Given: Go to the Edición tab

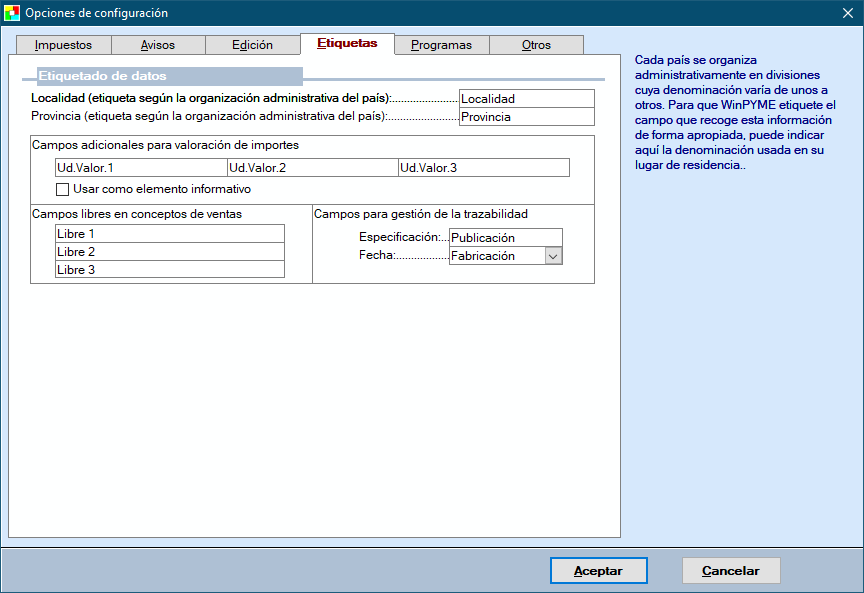Looking at the screenshot, I should 252,45.
